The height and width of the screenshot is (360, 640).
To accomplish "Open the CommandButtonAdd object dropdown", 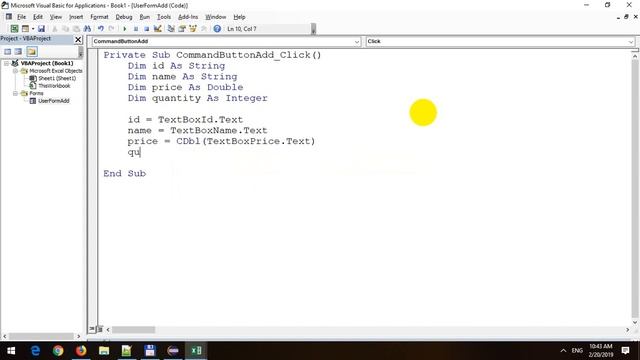I will 357,41.
